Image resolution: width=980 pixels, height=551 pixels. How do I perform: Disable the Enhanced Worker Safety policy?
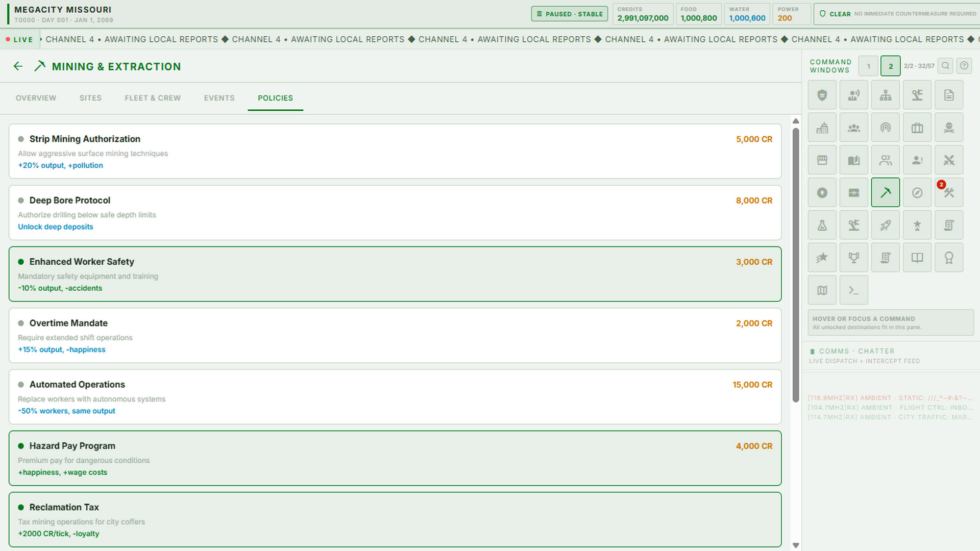click(x=395, y=274)
